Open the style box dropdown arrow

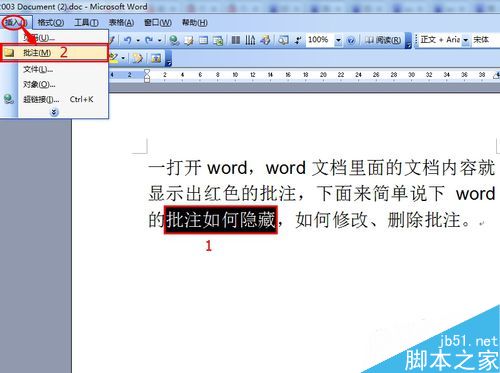pyautogui.click(x=466, y=40)
